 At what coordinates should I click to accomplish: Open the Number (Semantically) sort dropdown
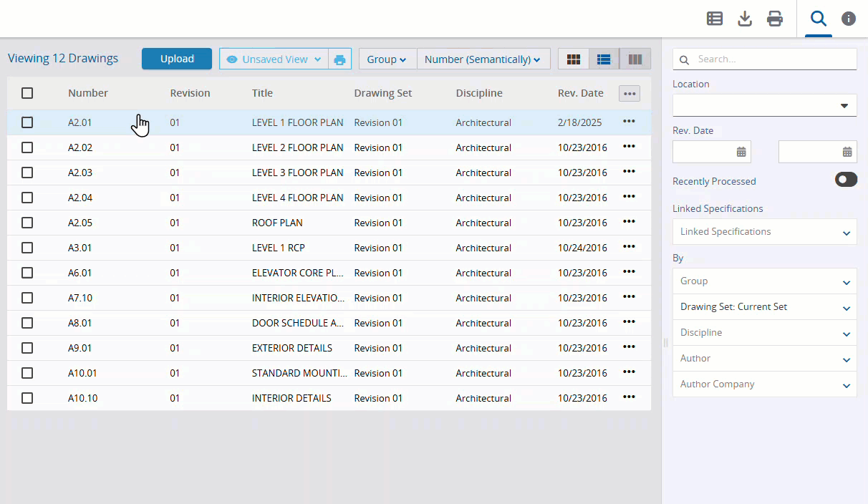(x=483, y=59)
